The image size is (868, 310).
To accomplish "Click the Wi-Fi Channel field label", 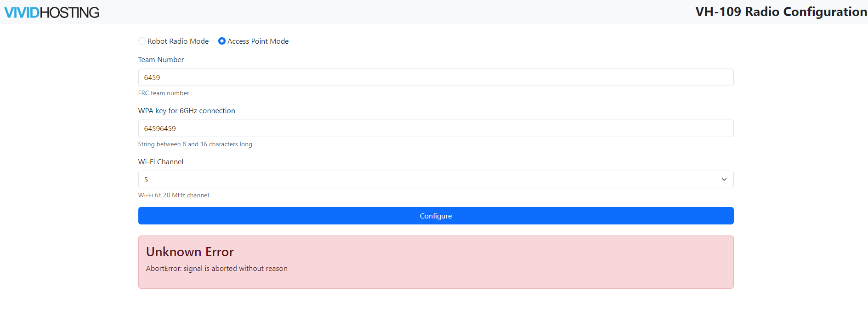I will click(161, 162).
